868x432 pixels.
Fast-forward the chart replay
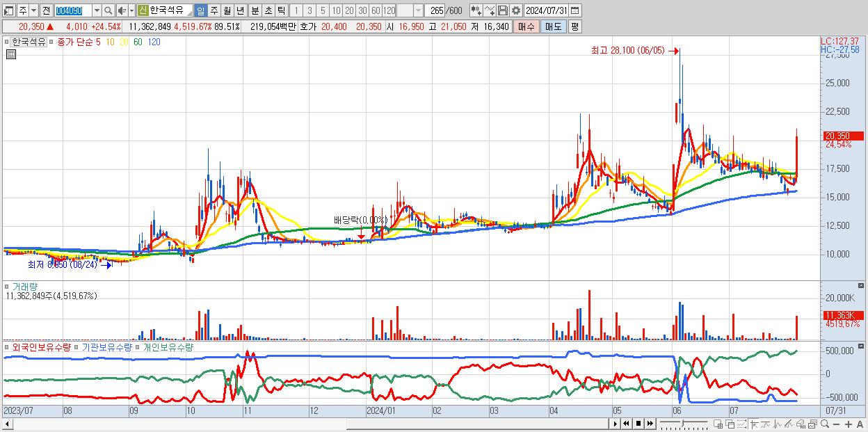tap(650, 424)
